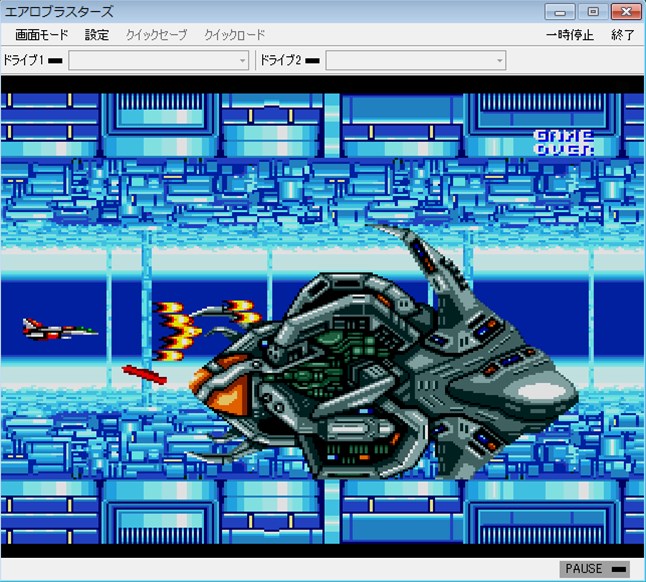Close the エアロブラスターズ window
646x582 pixels.
(x=626, y=12)
